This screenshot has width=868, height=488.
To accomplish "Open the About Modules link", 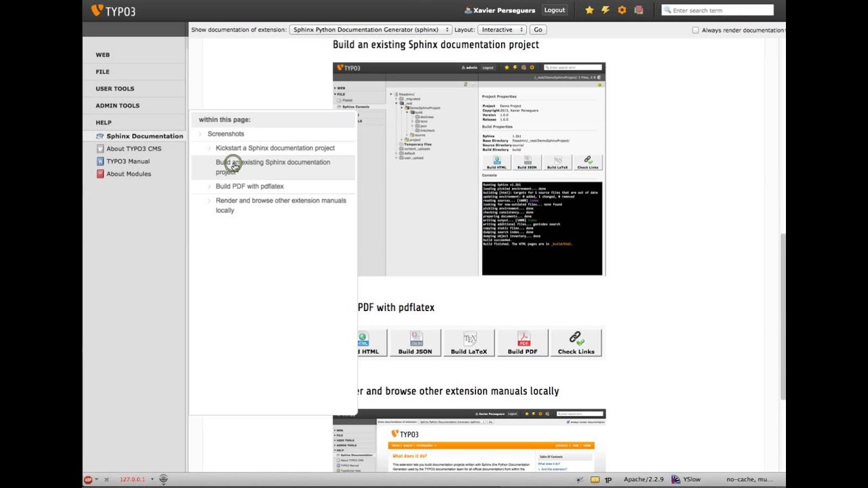I will (x=129, y=174).
